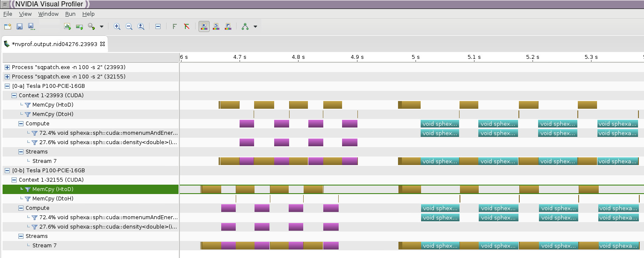Click filter icon on [0-a] 27.6% density kernel

pos(35,142)
